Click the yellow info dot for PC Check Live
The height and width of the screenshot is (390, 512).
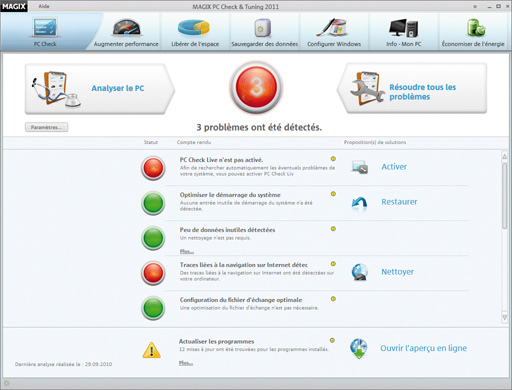click(333, 159)
